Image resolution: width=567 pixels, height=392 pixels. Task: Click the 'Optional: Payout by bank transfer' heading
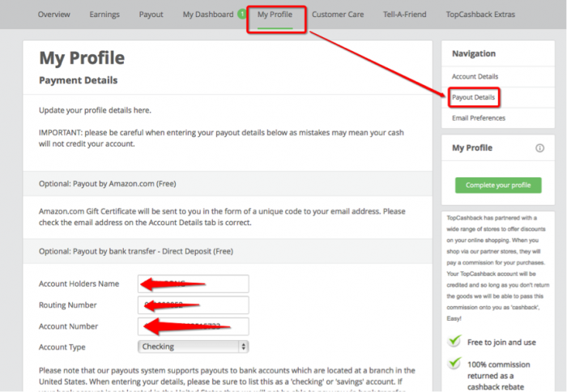pos(136,251)
